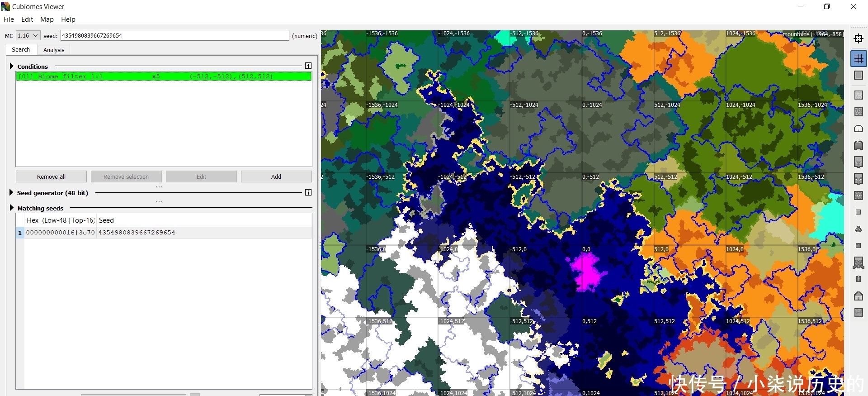Restore down the Cubiomes Viewer window
868x396 pixels.
tap(827, 6)
